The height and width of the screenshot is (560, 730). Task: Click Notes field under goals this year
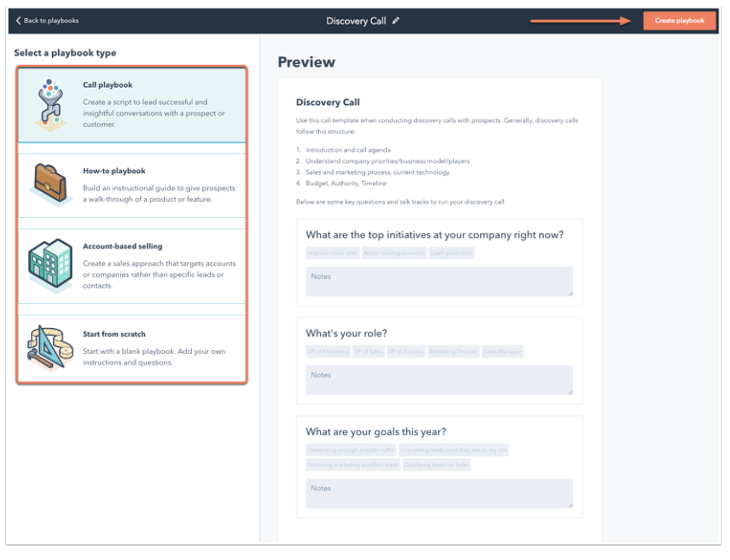(439, 493)
